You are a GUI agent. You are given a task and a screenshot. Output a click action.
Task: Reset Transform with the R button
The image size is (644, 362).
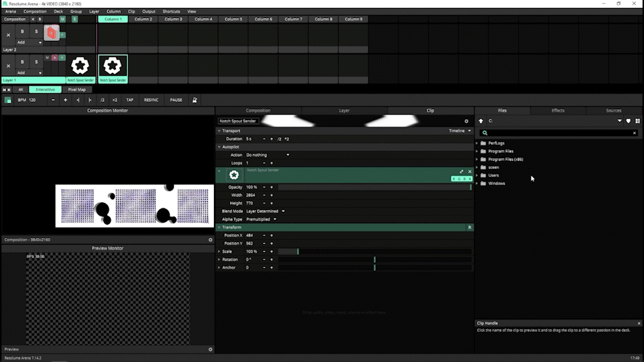pyautogui.click(x=470, y=227)
